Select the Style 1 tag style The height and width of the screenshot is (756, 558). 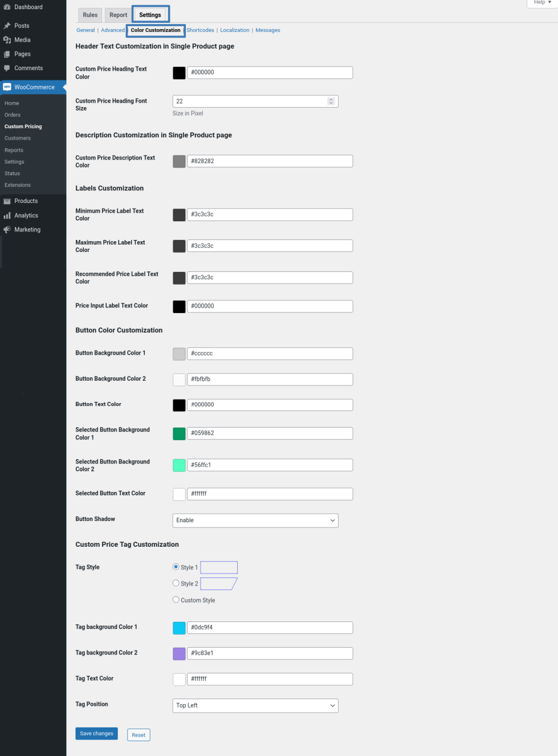point(176,567)
